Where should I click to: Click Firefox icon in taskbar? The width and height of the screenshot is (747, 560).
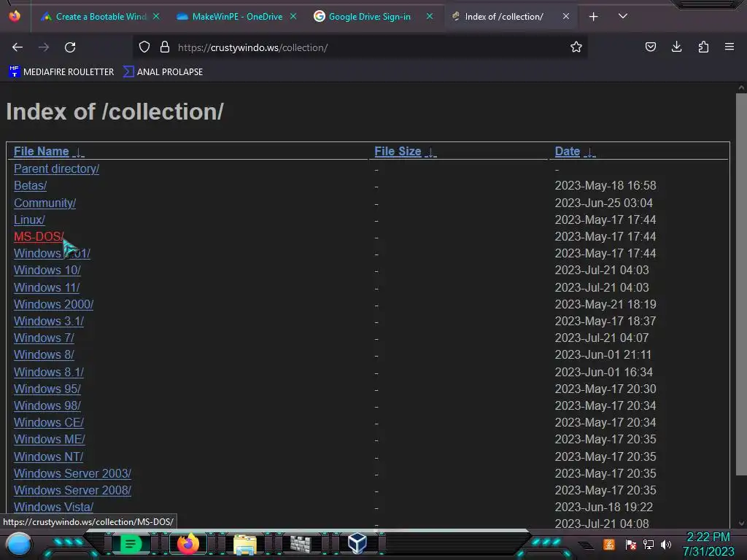187,544
